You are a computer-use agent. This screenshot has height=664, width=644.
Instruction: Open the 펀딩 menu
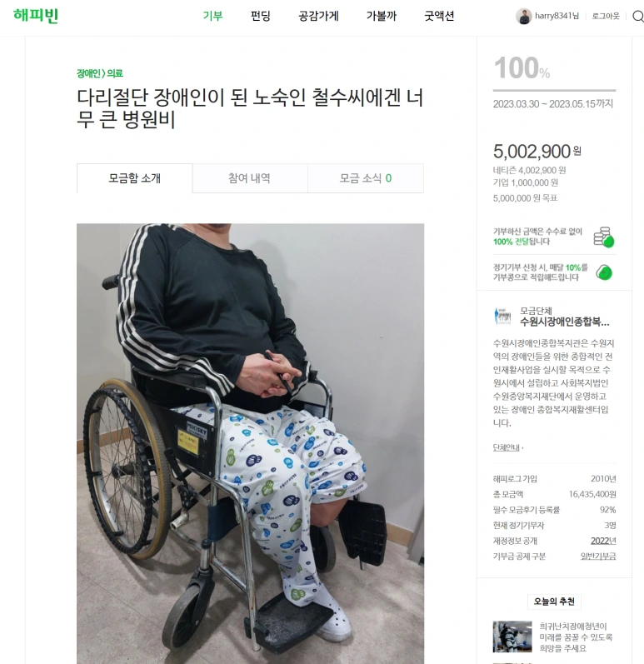pos(261,16)
